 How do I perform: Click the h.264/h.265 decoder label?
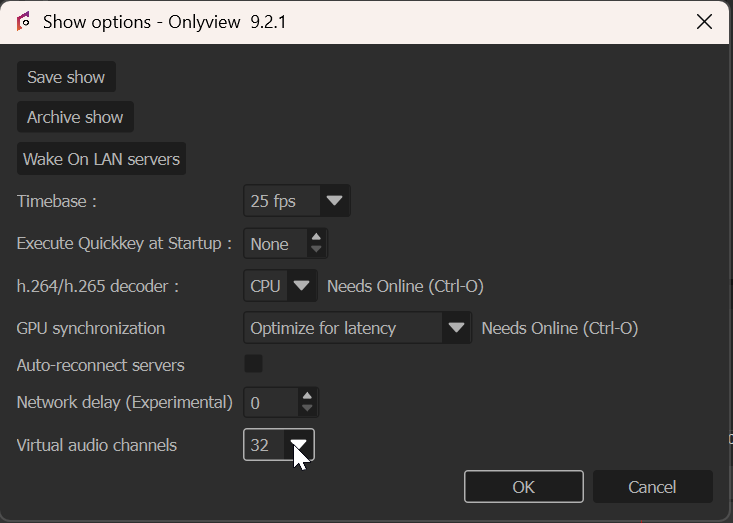(98, 286)
